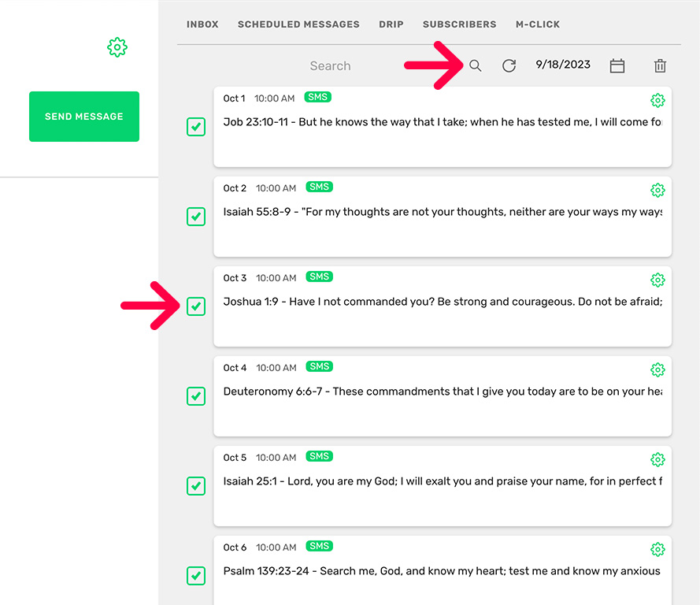Switch to the Inbox tab
This screenshot has width=700, height=605.
tap(202, 24)
